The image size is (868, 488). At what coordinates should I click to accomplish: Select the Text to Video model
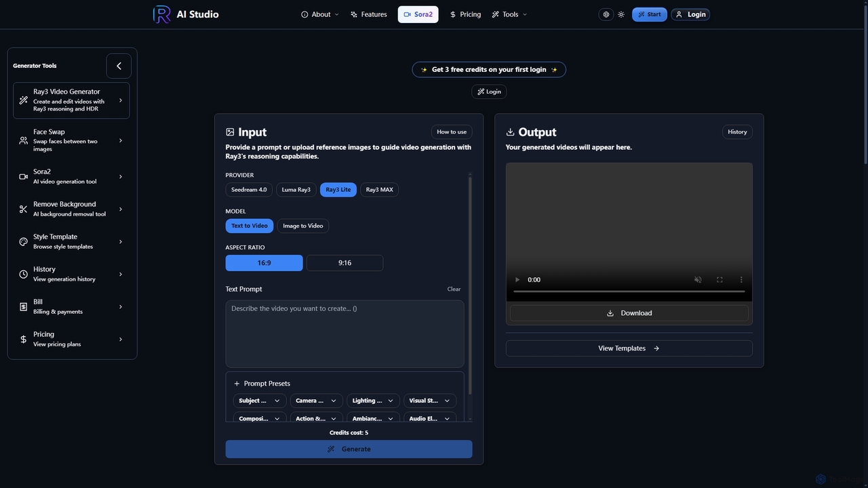click(x=250, y=226)
